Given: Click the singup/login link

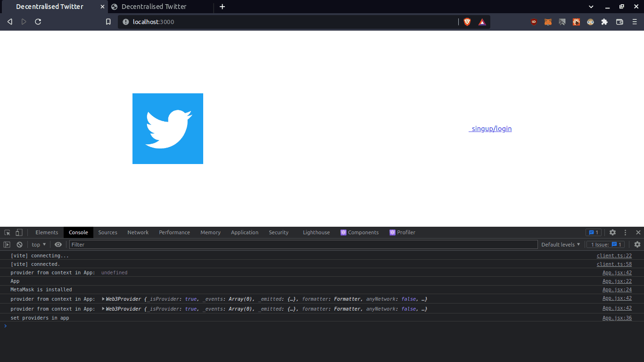Looking at the screenshot, I should (x=490, y=129).
